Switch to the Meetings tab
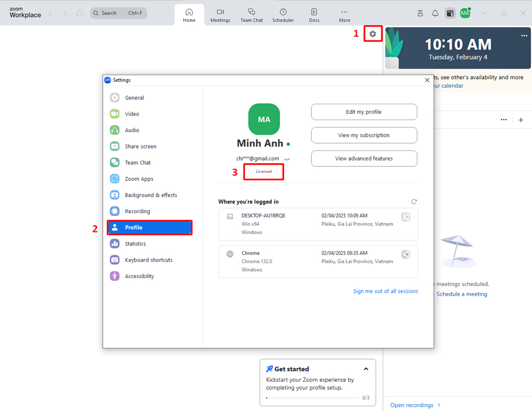Image resolution: width=532 pixels, height=411 pixels. pos(220,15)
